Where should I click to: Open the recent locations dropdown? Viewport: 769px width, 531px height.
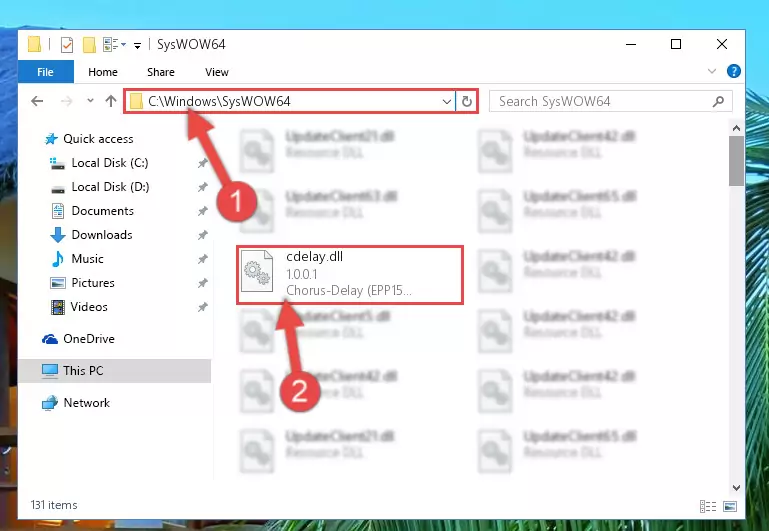click(x=90, y=101)
